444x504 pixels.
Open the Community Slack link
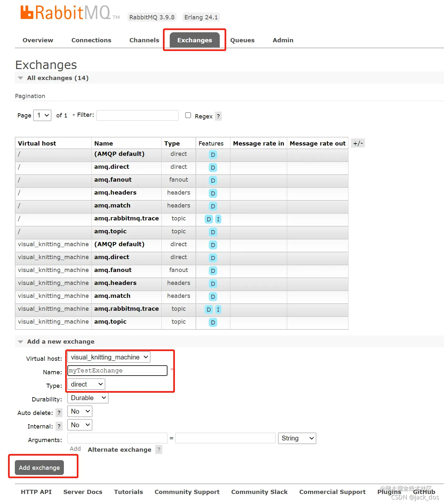(259, 492)
